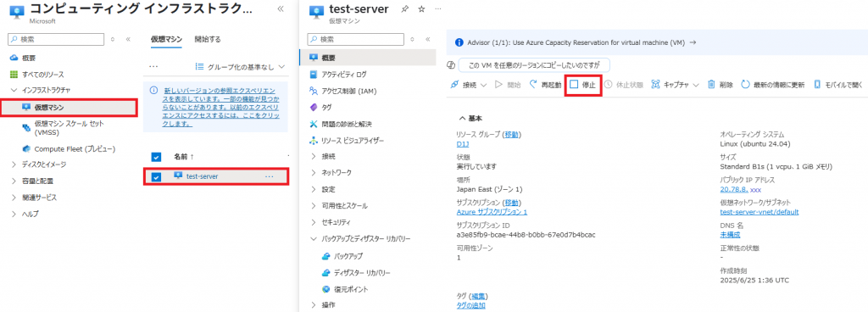
Task: Open すべてのリソース in the left menu
Action: click(43, 74)
